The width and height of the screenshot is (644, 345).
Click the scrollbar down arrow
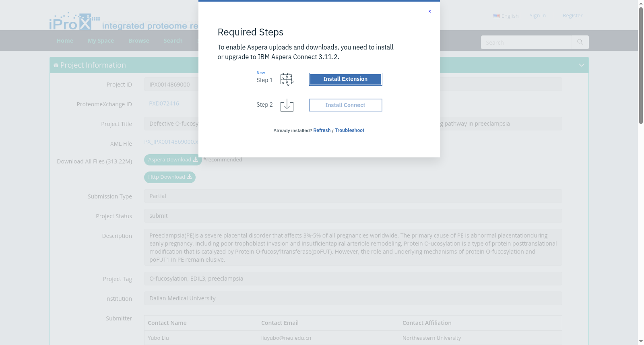pos(641,342)
